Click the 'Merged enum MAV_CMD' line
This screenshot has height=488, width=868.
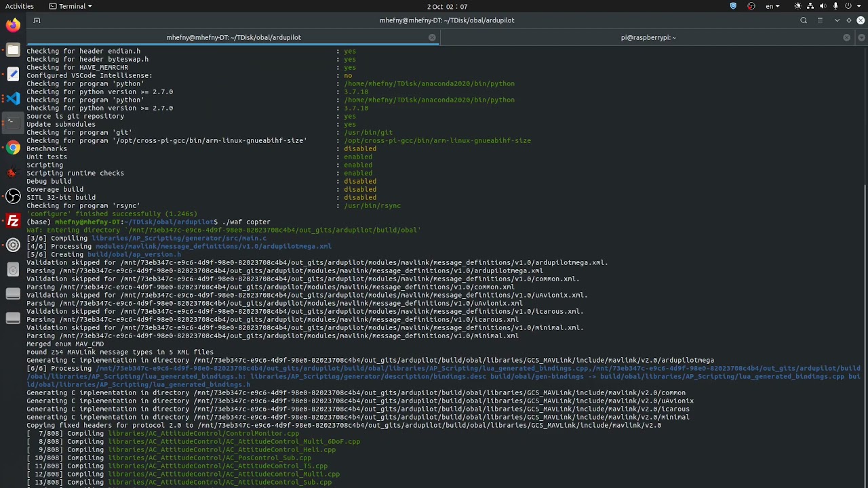tap(65, 344)
